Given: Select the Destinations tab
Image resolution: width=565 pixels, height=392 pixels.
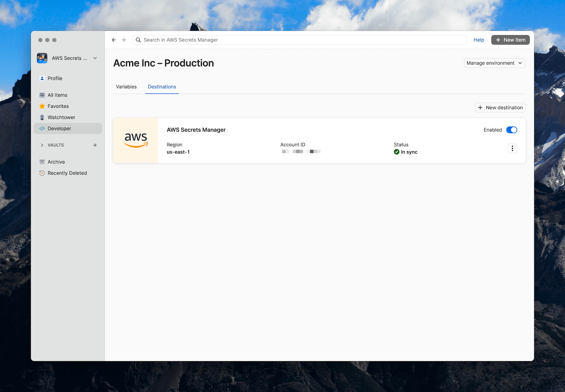Looking at the screenshot, I should [x=162, y=87].
